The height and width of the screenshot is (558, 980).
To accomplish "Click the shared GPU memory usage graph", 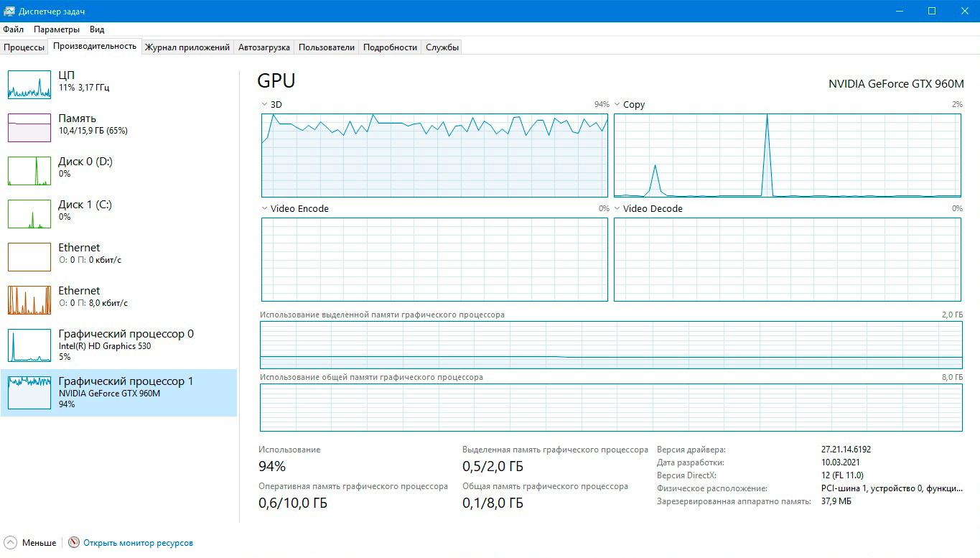I will tap(611, 407).
